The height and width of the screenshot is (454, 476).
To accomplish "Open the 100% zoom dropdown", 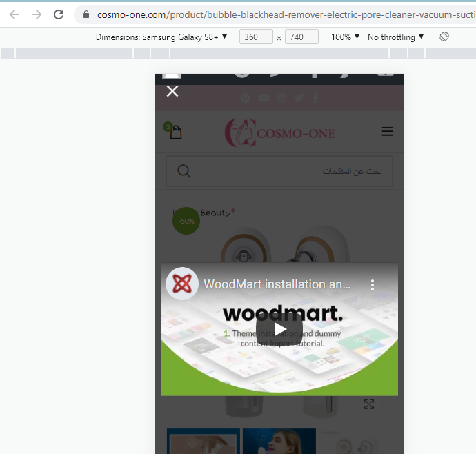I will (x=345, y=37).
